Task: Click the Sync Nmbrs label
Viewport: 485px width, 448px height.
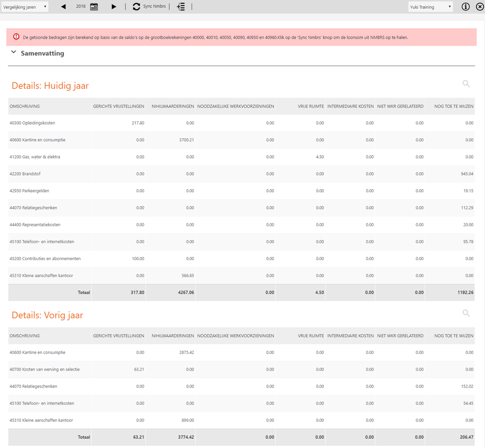Action: 154,6
